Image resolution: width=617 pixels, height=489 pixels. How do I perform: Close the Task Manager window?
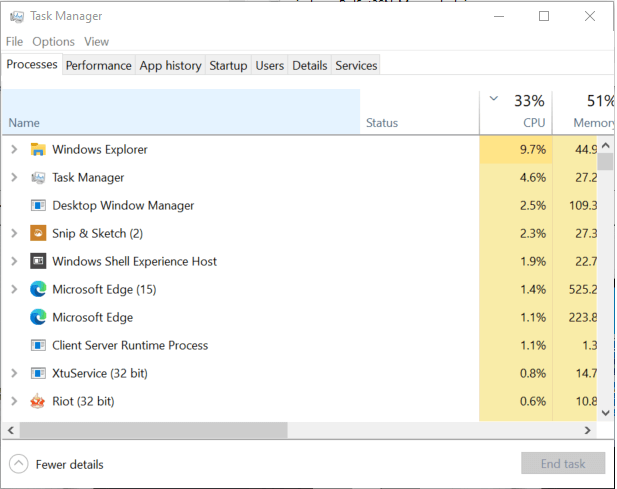click(x=590, y=17)
